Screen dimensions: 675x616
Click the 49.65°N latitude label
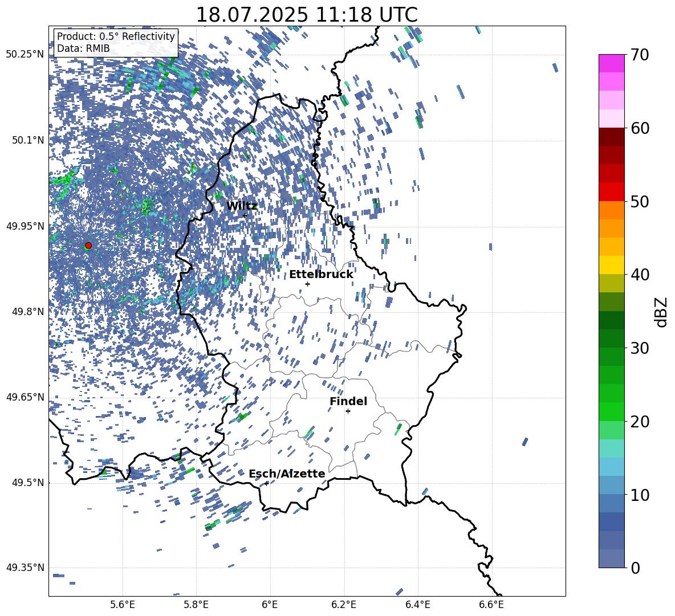click(25, 397)
